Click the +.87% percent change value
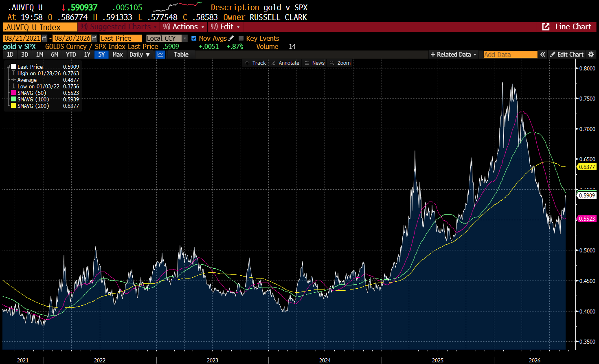 click(x=235, y=46)
